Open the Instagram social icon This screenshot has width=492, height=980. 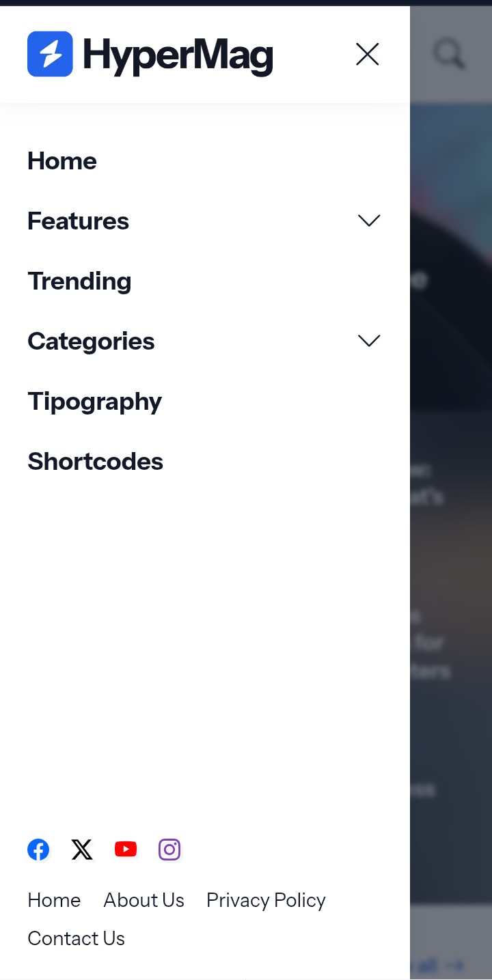pyautogui.click(x=169, y=849)
